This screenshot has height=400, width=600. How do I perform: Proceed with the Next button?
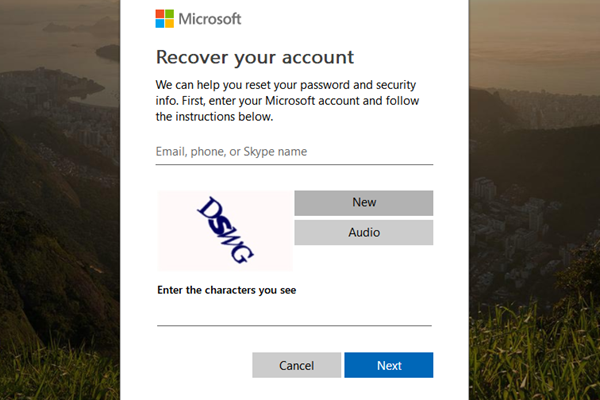[389, 365]
